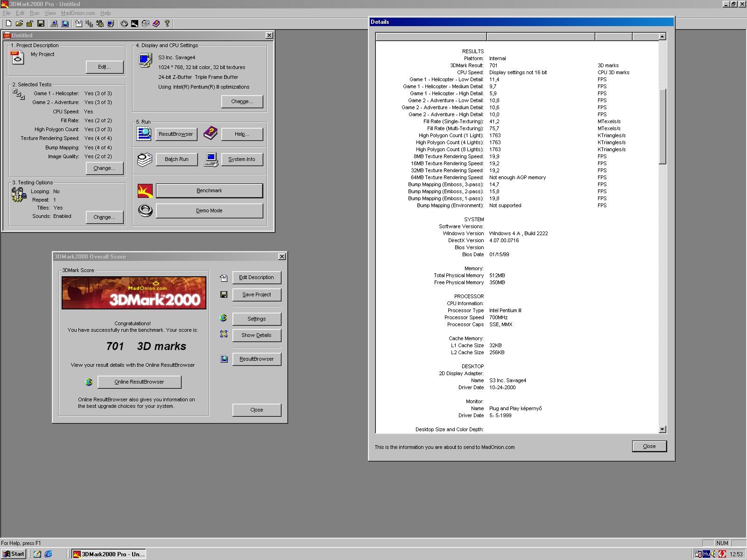The image size is (747, 560).
Task: Click Change... under Testing Options
Action: [105, 217]
